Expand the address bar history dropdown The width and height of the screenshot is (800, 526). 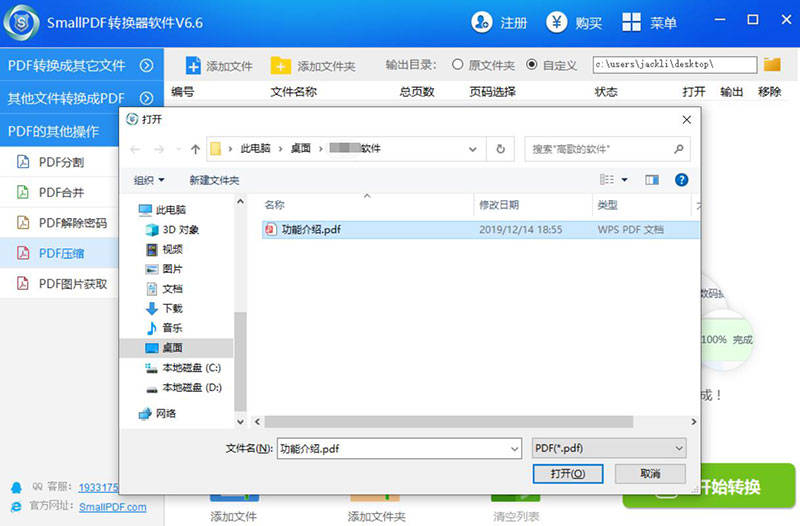(472, 149)
